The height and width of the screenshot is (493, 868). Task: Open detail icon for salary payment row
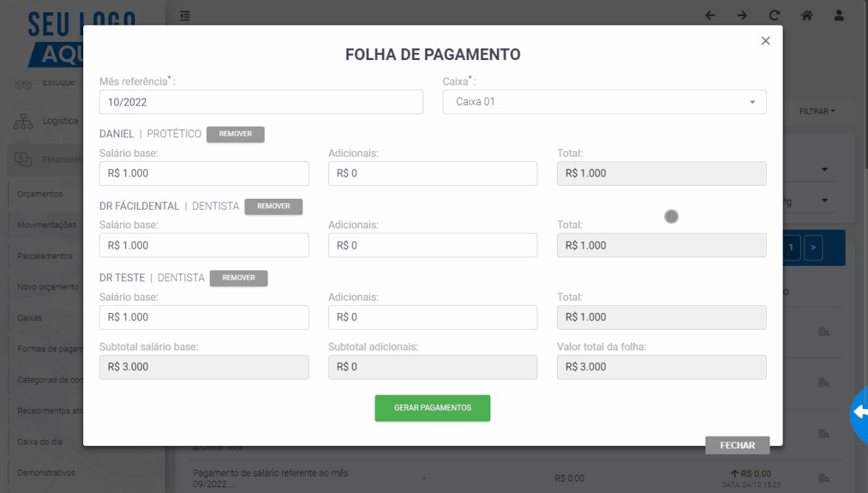tap(824, 478)
